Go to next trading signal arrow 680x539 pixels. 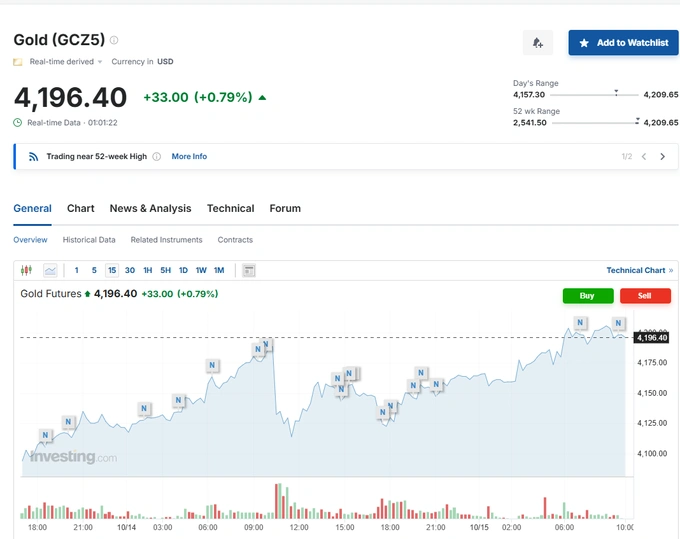point(662,157)
